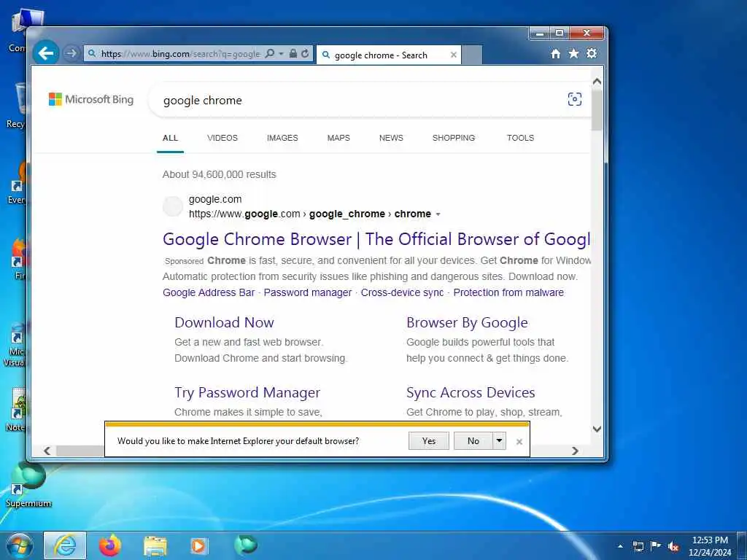Click the Show desktop strip beside the clock
The image size is (747, 560).
tap(742, 546)
